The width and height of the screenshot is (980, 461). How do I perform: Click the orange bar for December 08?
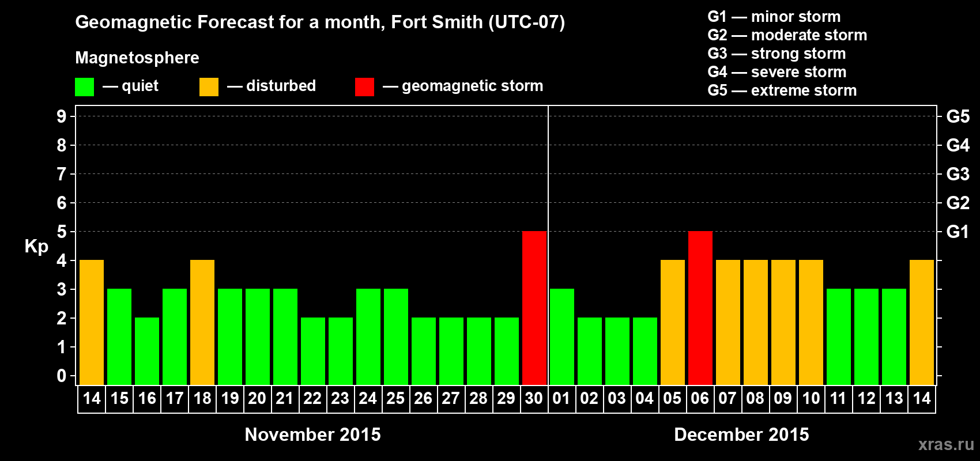pos(756,322)
